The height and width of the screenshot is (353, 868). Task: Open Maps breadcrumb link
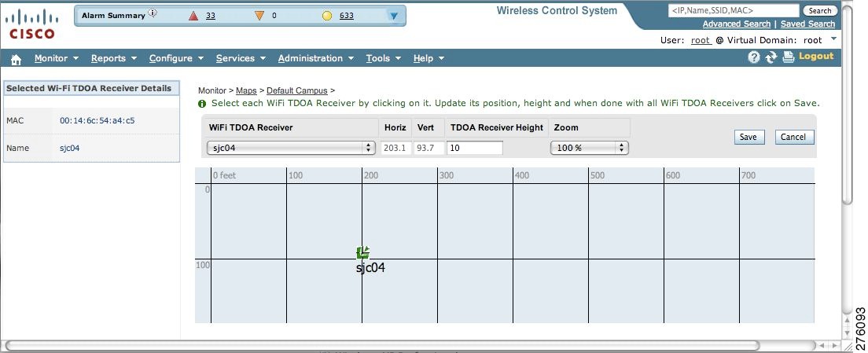pyautogui.click(x=246, y=90)
